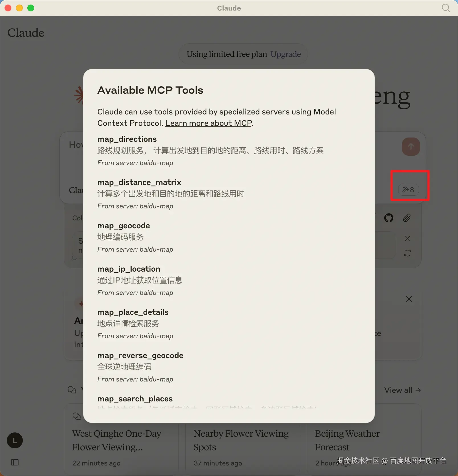
Task: Click 22 minutes ago timestamp
Action: [x=96, y=463]
